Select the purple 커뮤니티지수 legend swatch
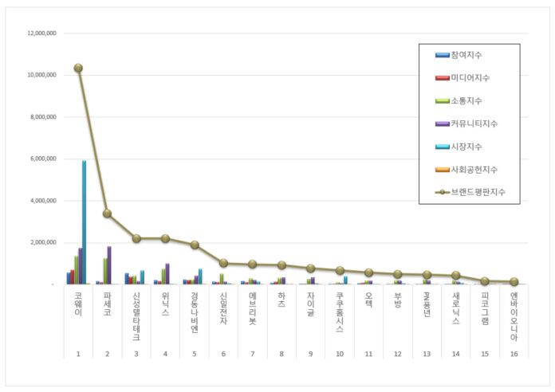555x392 pixels. [x=442, y=123]
